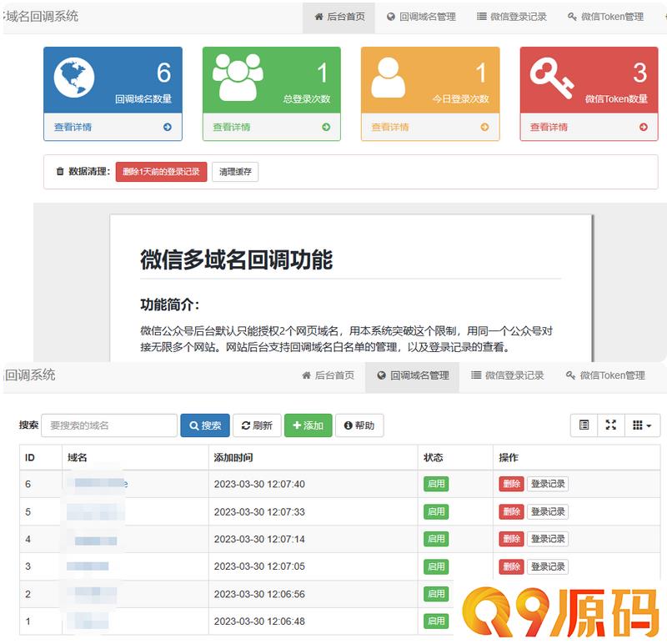This screenshot has height=644, width=667.
Task: Click list icon beside 微信登录记录 top navbar
Action: tap(481, 17)
